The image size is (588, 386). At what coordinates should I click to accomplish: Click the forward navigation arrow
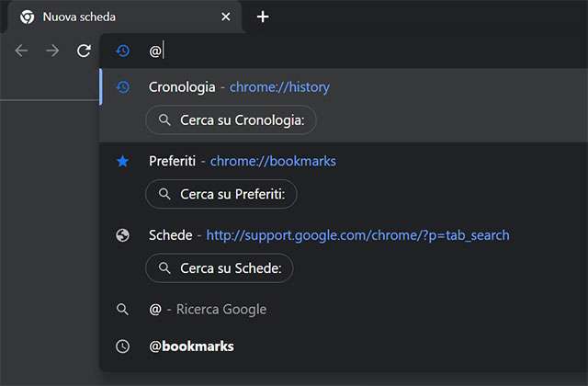point(52,51)
